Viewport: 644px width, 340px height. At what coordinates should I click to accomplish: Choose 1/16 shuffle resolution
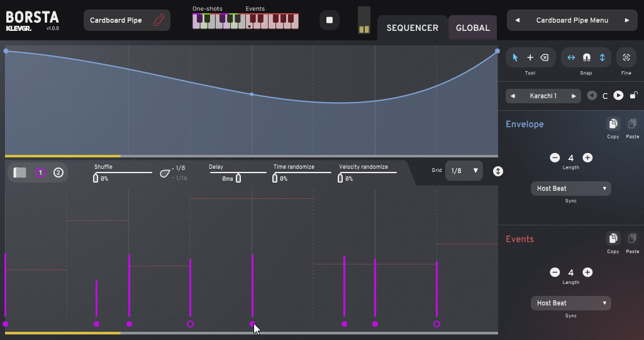[180, 178]
